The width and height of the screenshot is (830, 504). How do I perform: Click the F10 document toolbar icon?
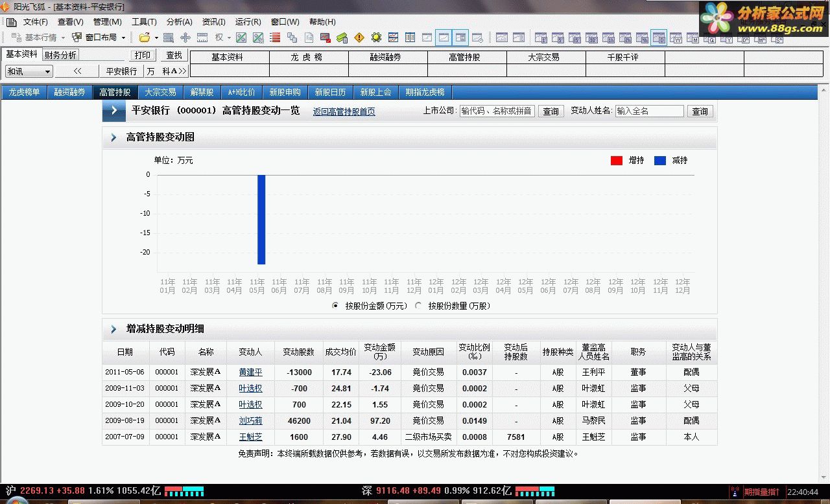click(x=309, y=38)
